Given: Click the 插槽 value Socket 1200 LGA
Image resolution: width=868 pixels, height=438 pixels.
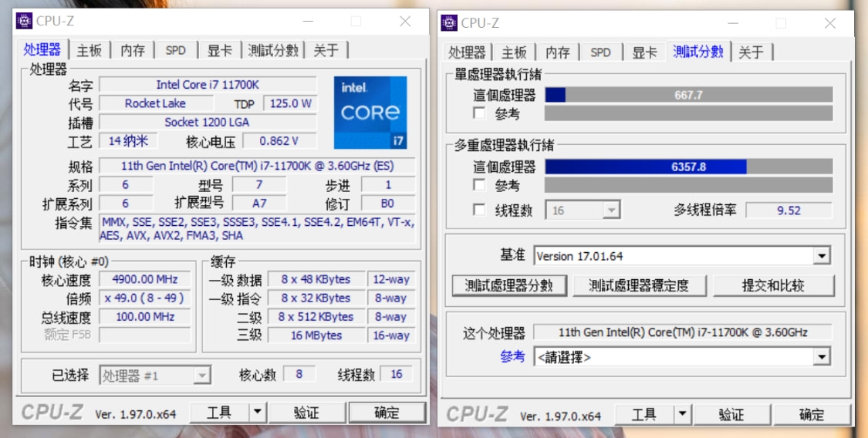Looking at the screenshot, I should (x=208, y=122).
